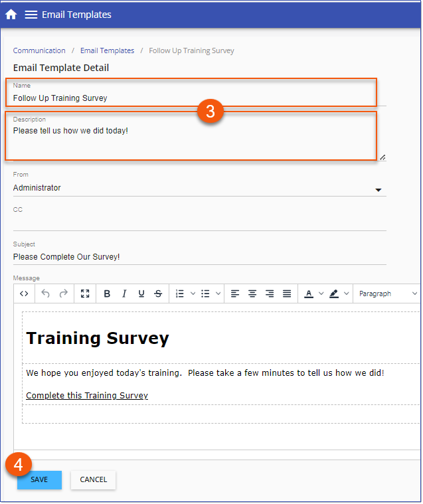The image size is (423, 504).
Task: Click the Complete this Training Survey link
Action: (87, 395)
